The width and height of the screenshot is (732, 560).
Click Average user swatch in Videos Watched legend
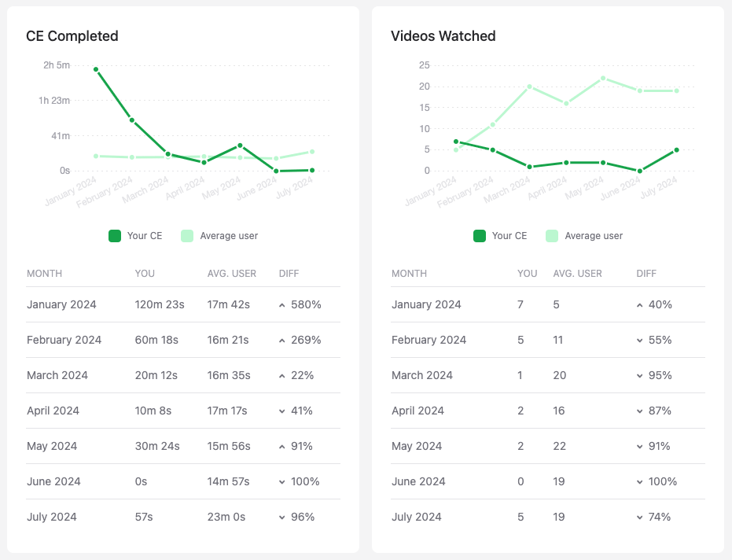[552, 236]
